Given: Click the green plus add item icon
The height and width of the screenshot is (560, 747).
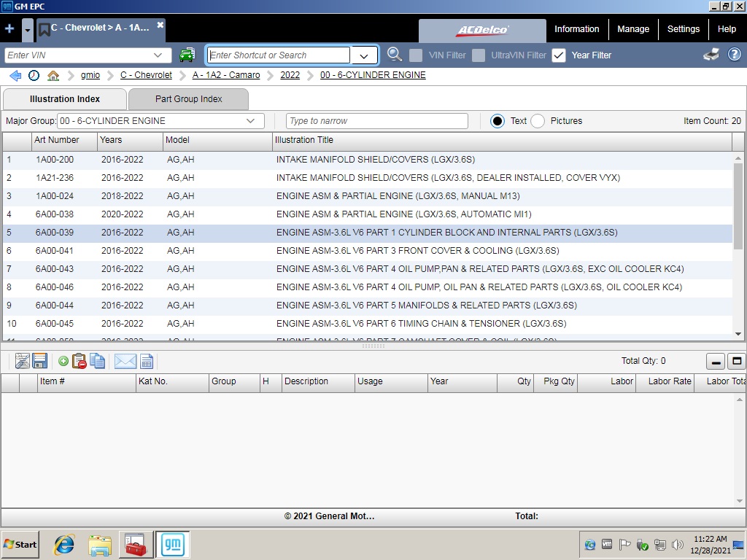Looking at the screenshot, I should coord(62,360).
